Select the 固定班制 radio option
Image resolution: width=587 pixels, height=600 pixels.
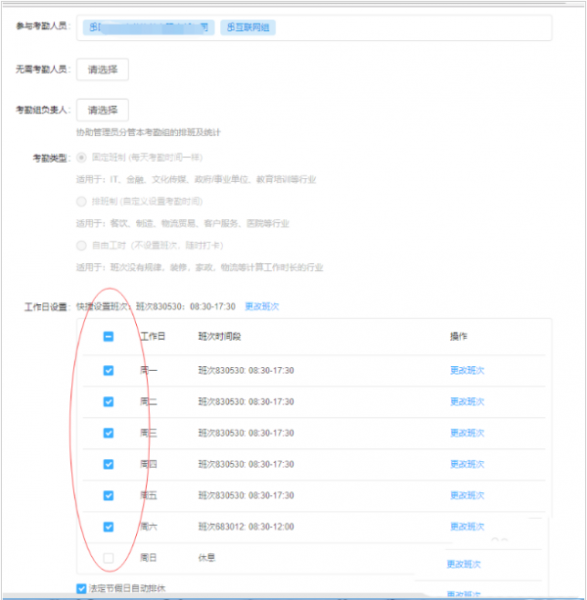[x=81, y=158]
